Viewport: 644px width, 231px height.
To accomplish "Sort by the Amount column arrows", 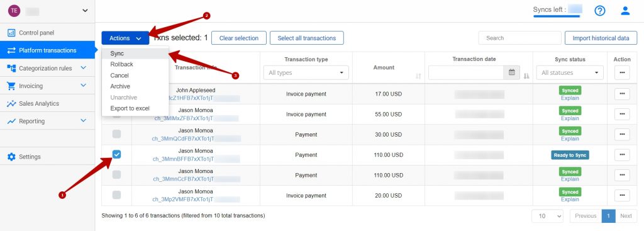I will click(x=418, y=76).
